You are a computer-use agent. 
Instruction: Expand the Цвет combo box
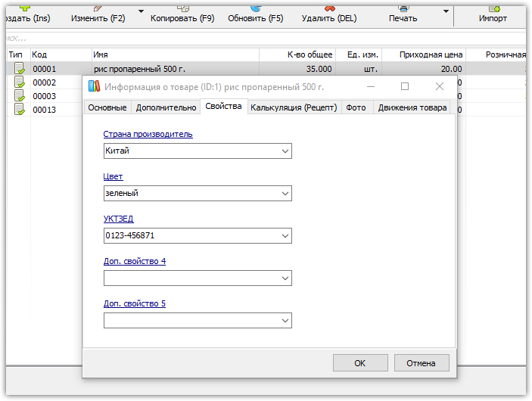[285, 194]
